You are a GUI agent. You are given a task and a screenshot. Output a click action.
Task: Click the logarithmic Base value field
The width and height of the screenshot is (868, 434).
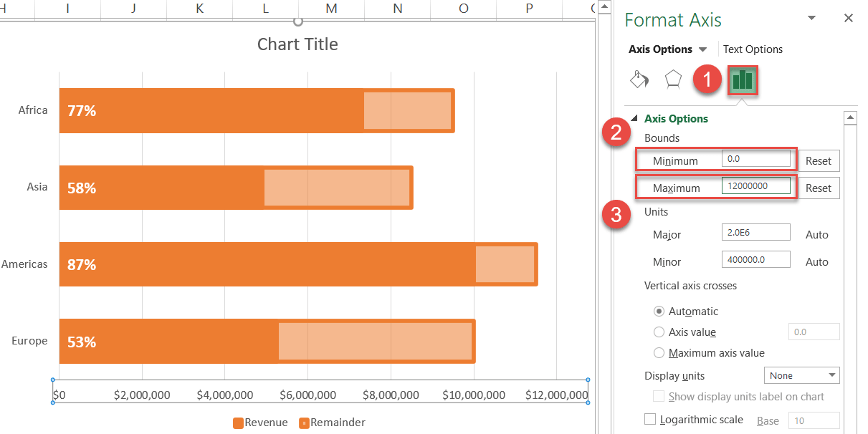814,420
